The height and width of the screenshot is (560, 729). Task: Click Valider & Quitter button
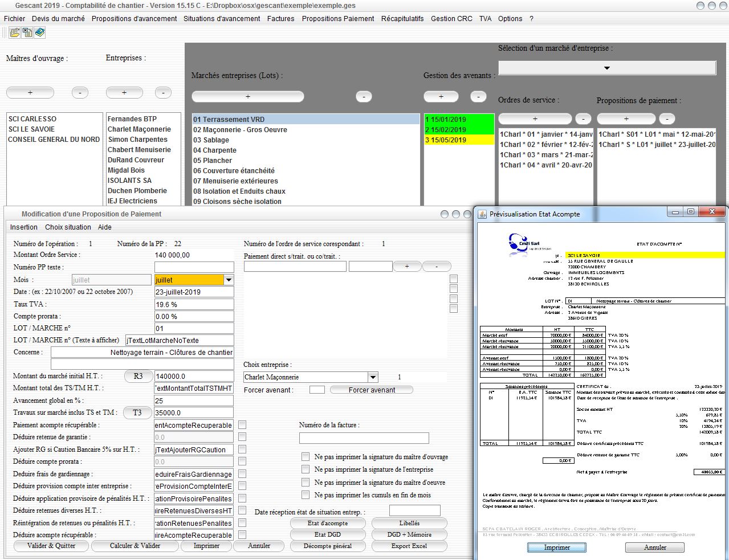[51, 546]
